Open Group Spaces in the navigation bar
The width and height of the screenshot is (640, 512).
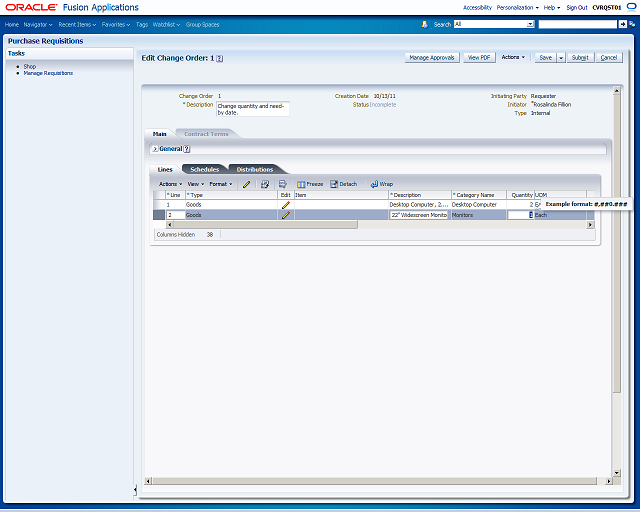coord(202,24)
